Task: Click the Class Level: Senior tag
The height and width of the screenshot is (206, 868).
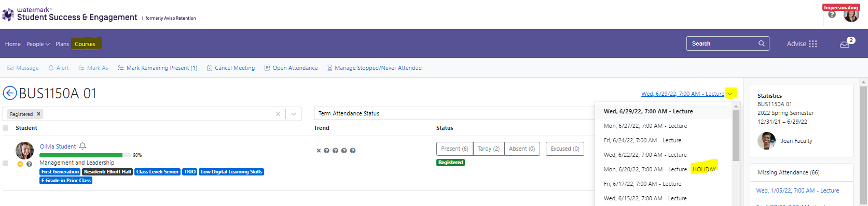Action: coord(158,172)
